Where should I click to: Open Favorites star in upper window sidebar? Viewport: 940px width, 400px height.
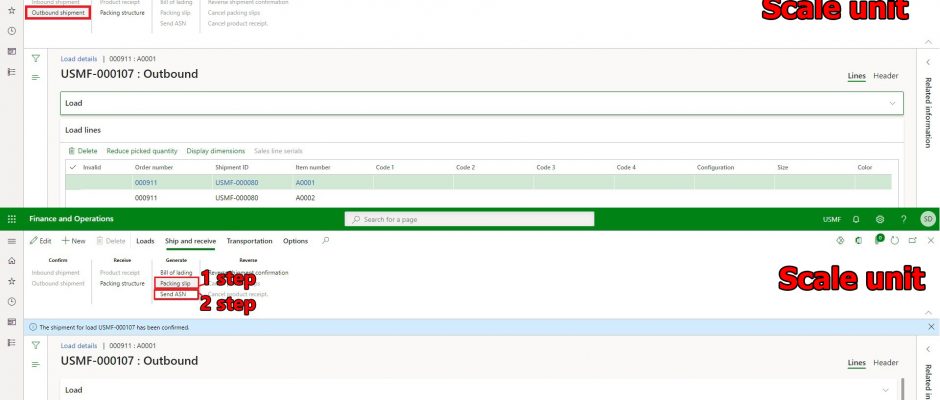(x=11, y=10)
